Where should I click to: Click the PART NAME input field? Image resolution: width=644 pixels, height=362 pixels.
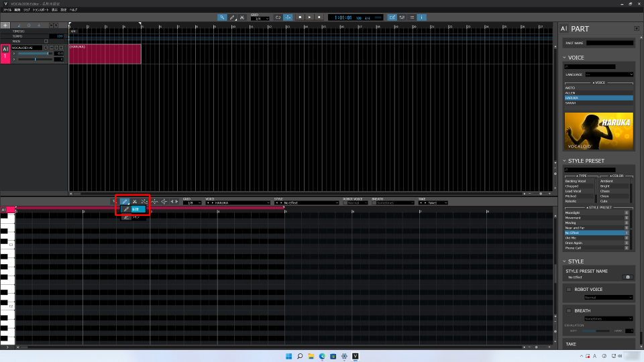(610, 43)
